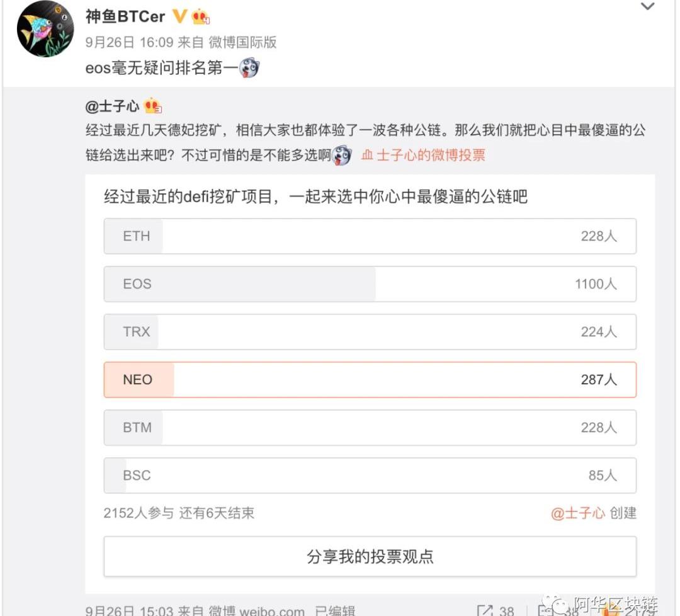Select the EOS poll option
This screenshot has width=680, height=616.
pyautogui.click(x=370, y=284)
